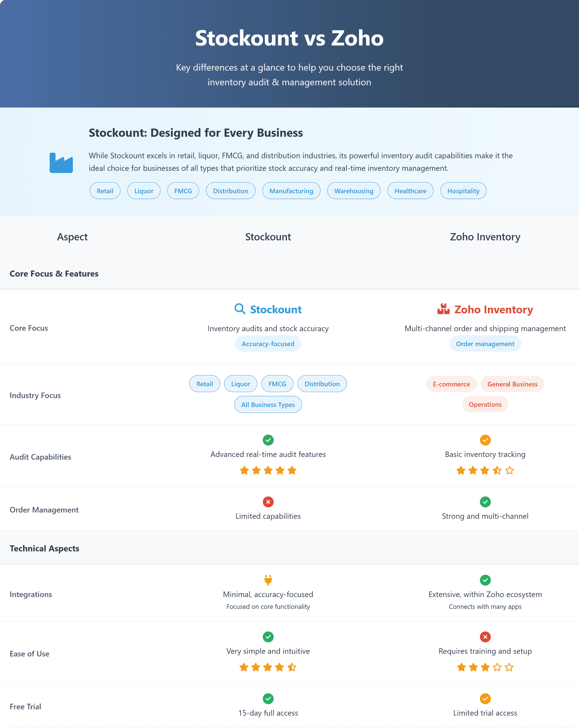Click green check above Strong and multi-channel
Screen dimensions: 579x728
click(485, 502)
